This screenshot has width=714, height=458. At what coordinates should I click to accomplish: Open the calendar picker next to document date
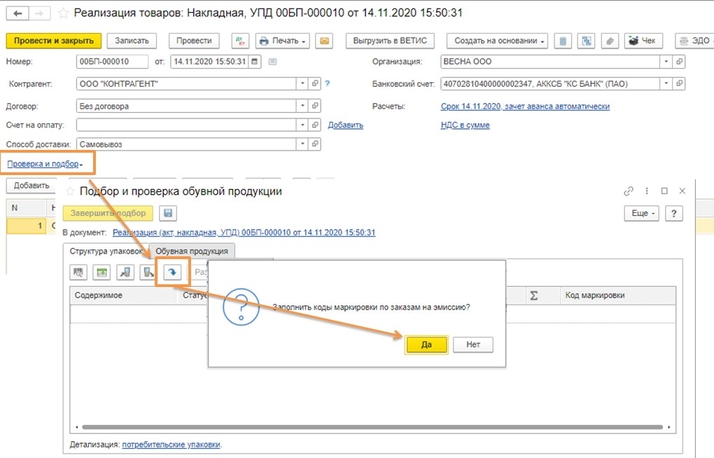pos(257,61)
